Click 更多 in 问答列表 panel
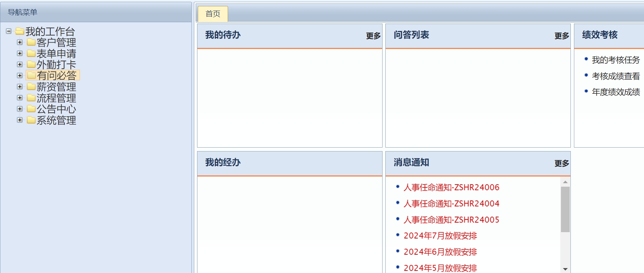The width and height of the screenshot is (644, 273). (x=562, y=36)
